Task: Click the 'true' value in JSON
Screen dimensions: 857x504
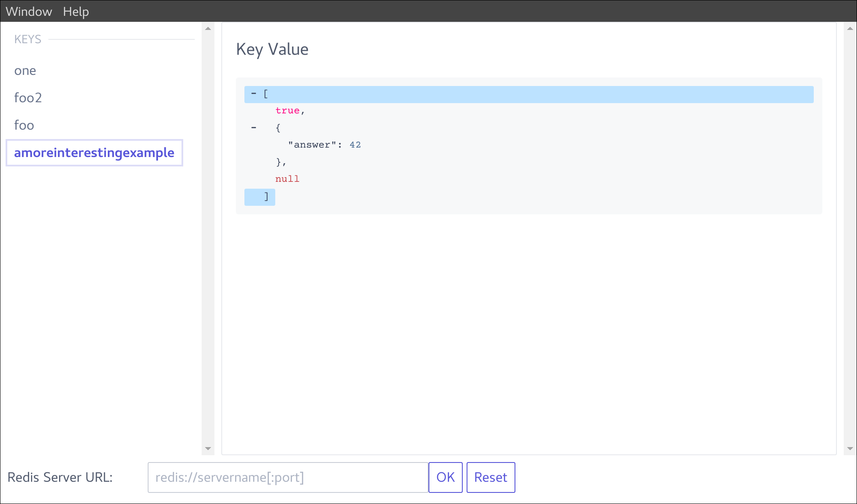Action: 287,111
